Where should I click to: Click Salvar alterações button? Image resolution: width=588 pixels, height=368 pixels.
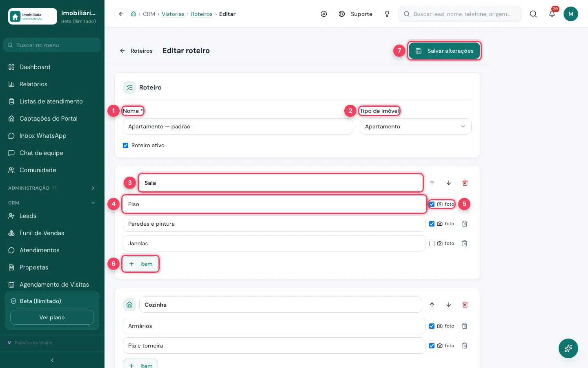click(x=444, y=51)
